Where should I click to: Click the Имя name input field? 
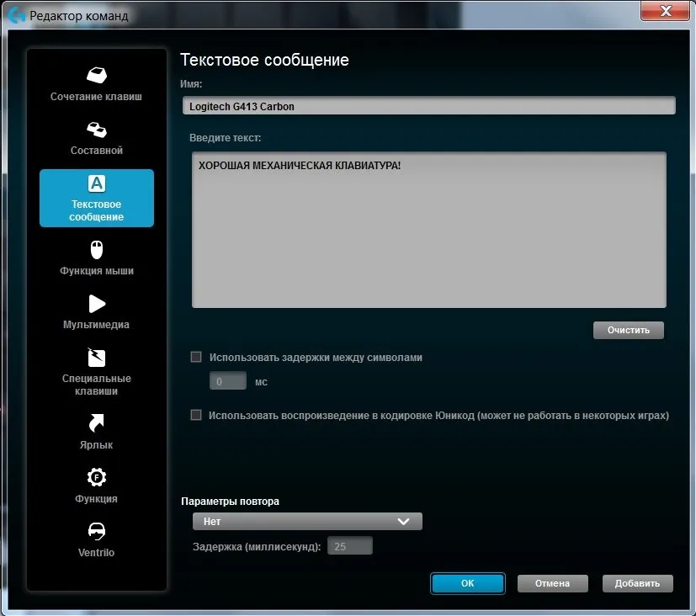point(428,106)
